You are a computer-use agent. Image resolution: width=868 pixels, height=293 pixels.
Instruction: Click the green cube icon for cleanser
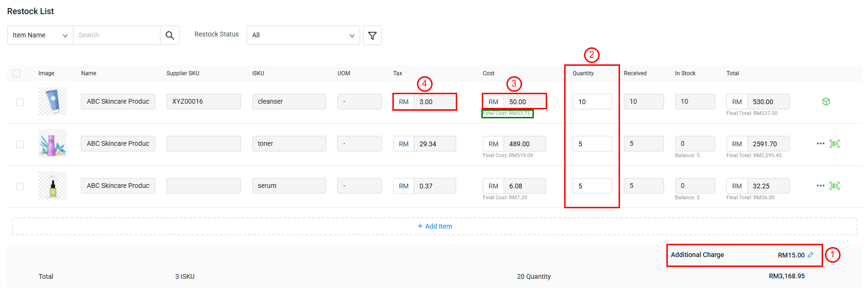point(826,102)
